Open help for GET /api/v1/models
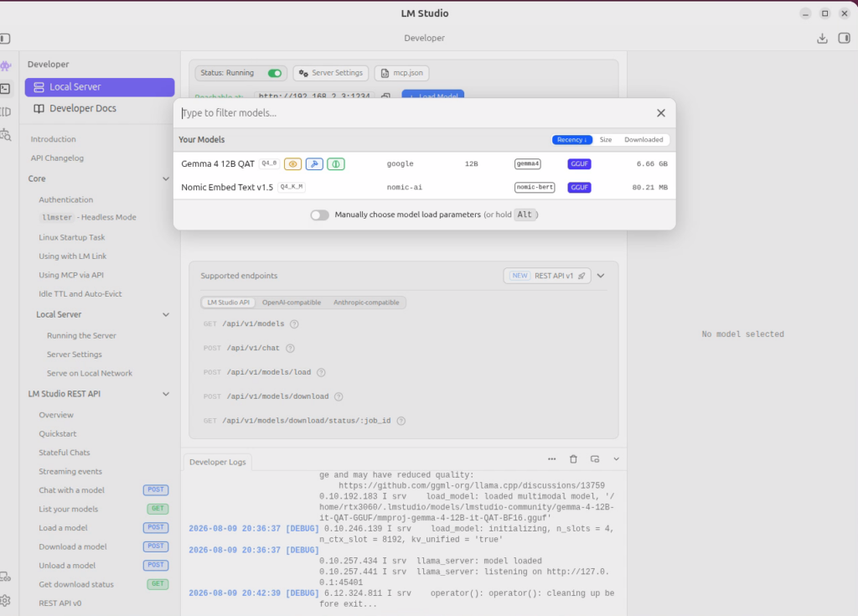The width and height of the screenshot is (858, 616). (x=294, y=324)
